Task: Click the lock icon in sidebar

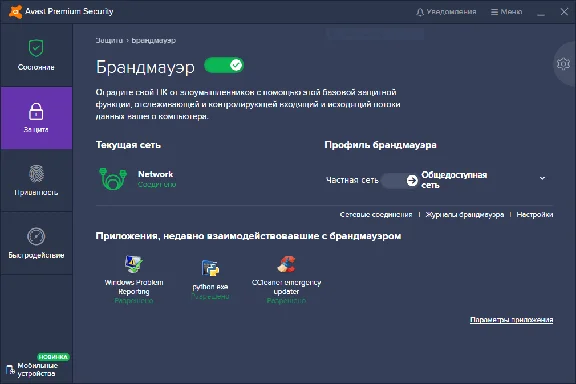Action: (36, 111)
